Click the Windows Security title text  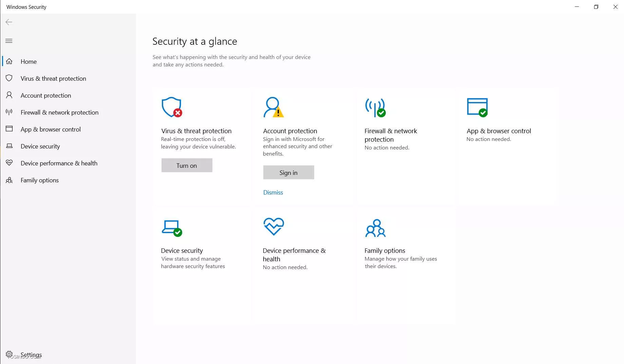26,7
